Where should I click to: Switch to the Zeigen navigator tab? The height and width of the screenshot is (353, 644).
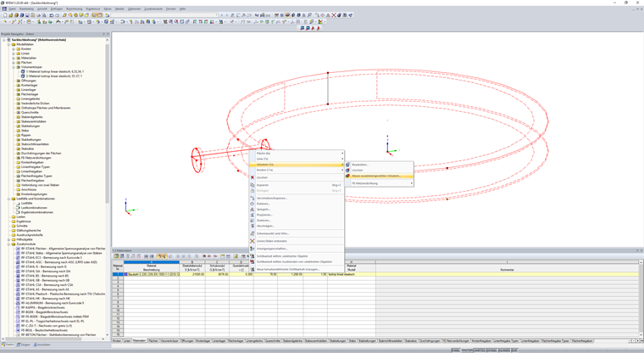point(24,345)
